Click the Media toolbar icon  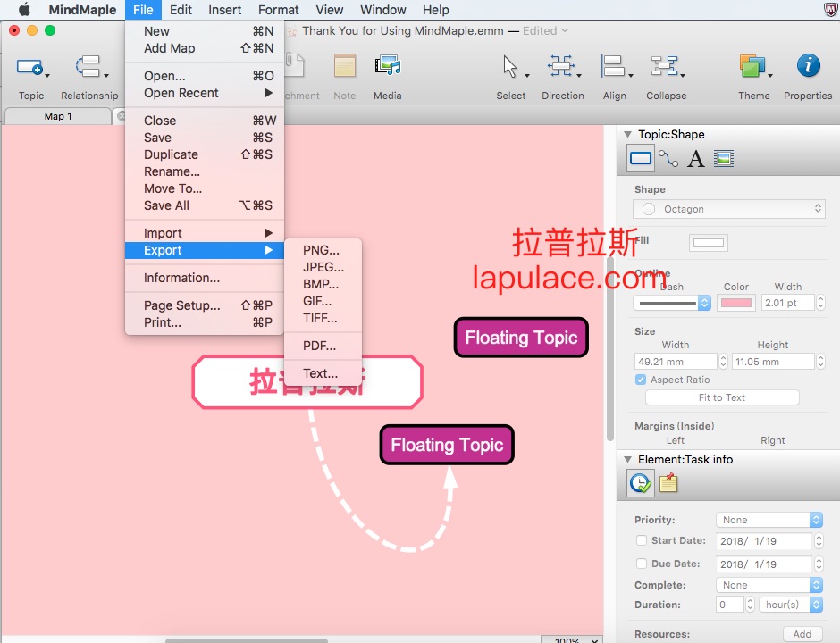coord(388,66)
